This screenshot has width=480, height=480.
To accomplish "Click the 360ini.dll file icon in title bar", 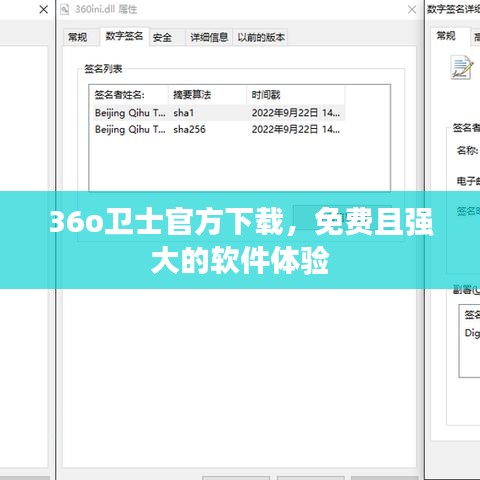I will (64, 10).
